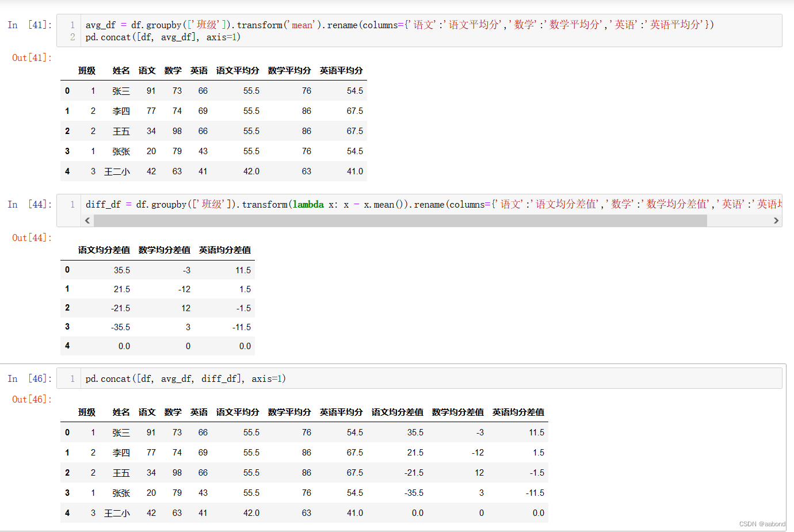Screen dimensions: 794x532
Task: Click the 英语均分差值 header in Out[44] table
Action: (225, 250)
